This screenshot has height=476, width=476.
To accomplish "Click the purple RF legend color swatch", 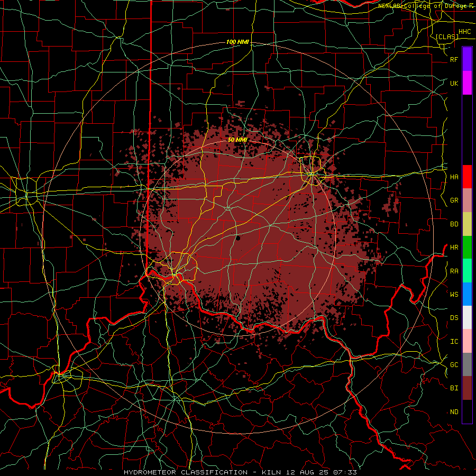I will coord(467,59).
